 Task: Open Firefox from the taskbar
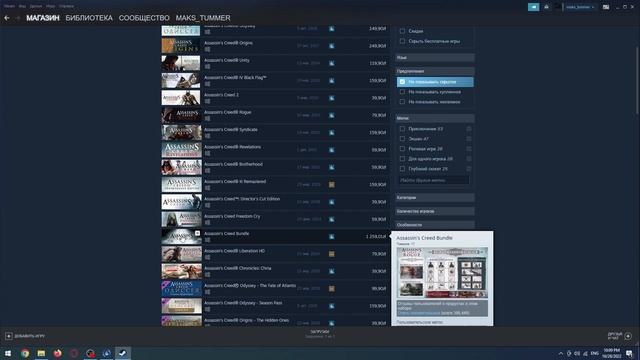coord(58,353)
